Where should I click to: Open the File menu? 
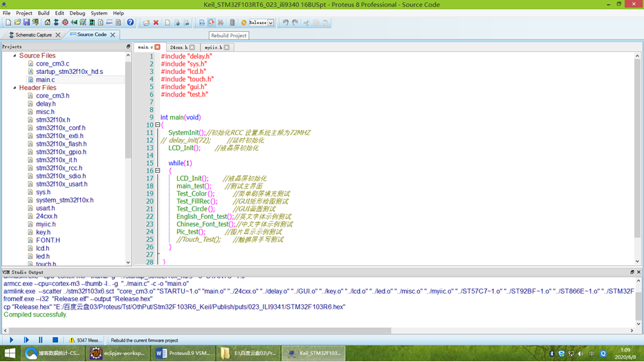[7, 13]
